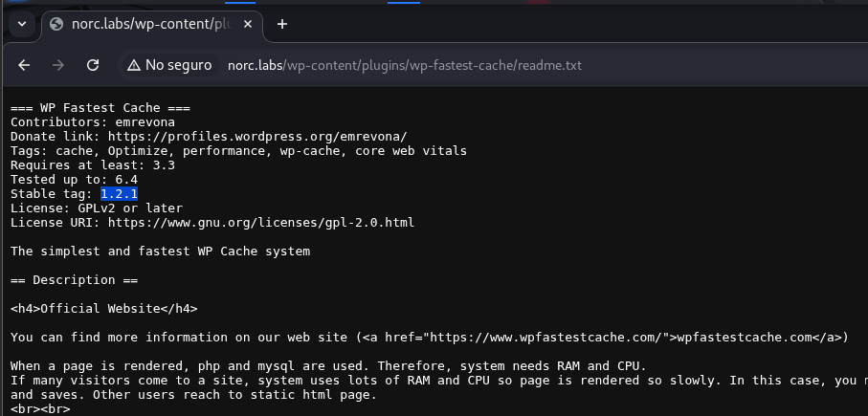Click the gnu.org License URI text
Image resolution: width=868 pixels, height=416 pixels.
260,223
